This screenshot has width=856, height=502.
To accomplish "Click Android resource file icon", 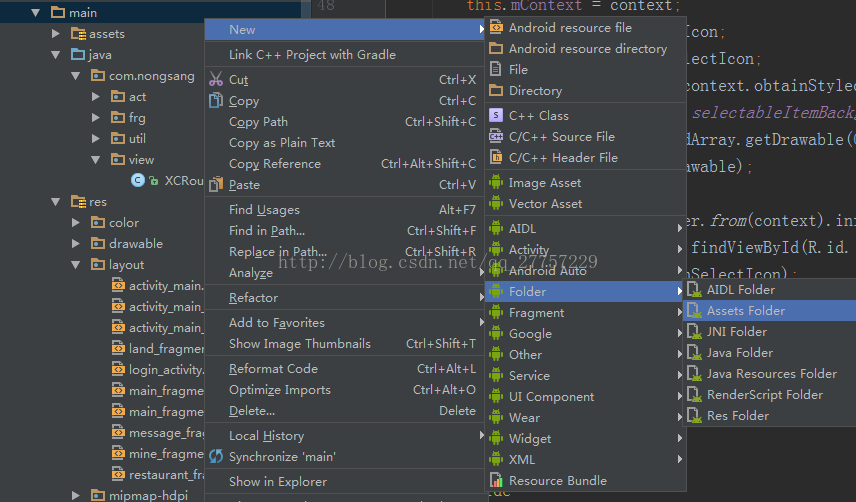I will (496, 27).
